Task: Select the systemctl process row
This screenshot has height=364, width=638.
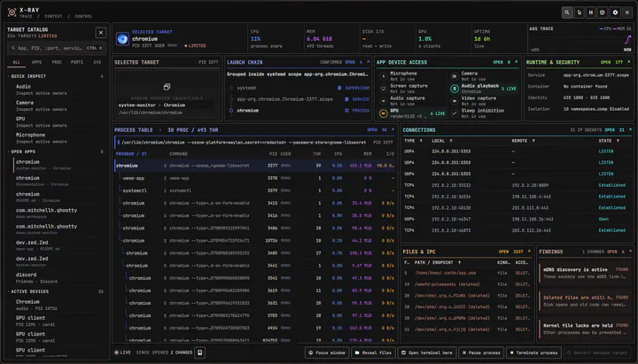Action: pyautogui.click(x=254, y=190)
